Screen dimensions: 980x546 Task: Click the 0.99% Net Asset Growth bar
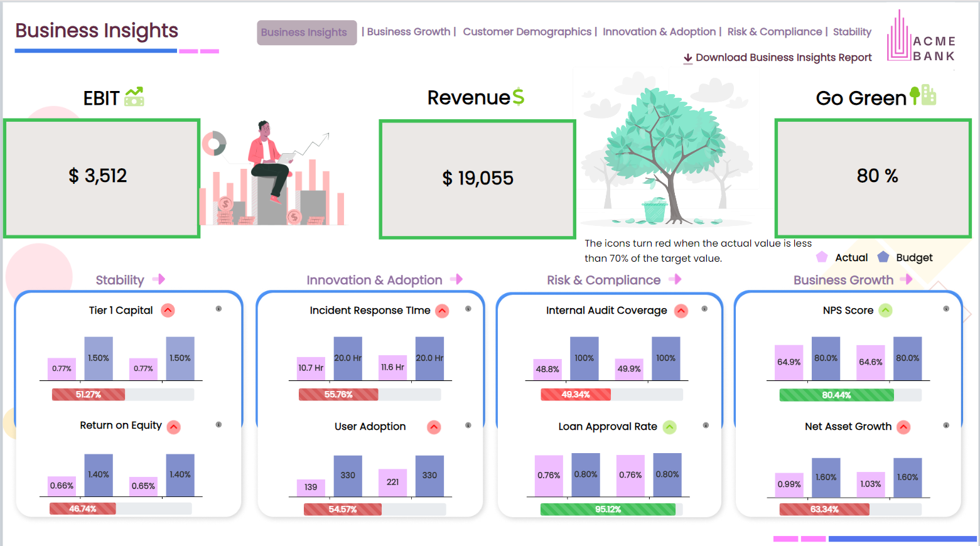(x=789, y=484)
